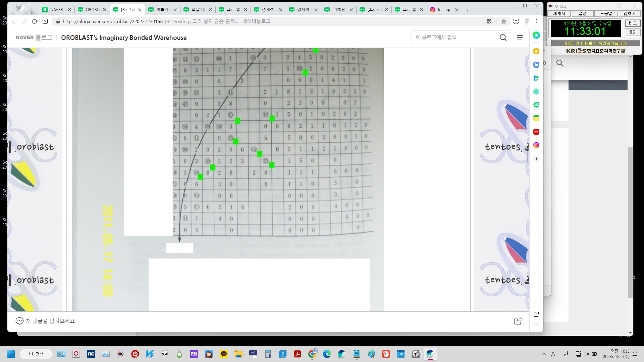The image size is (644, 362).
Task: Click the 동기 sync button in UTCk3
Action: (632, 32)
